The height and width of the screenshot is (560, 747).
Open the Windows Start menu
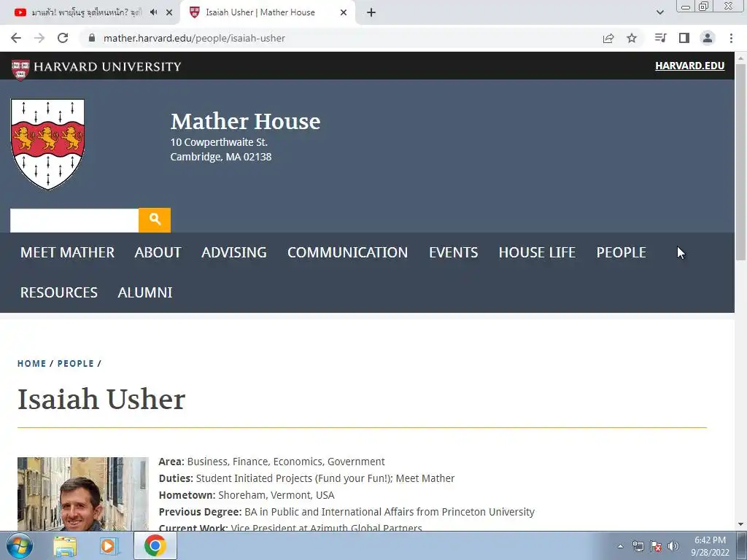pyautogui.click(x=19, y=545)
